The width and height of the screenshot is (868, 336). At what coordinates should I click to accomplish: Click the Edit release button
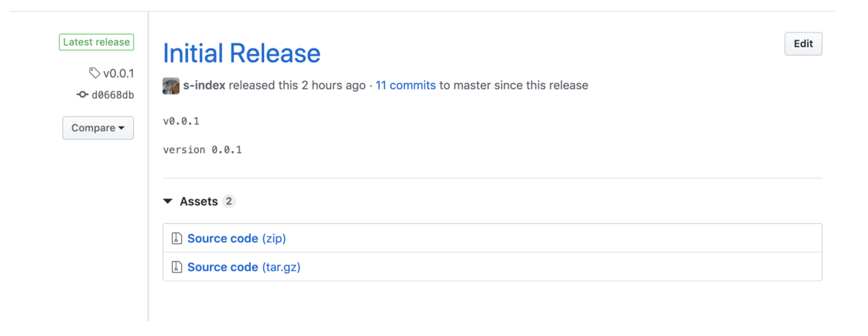pos(803,44)
